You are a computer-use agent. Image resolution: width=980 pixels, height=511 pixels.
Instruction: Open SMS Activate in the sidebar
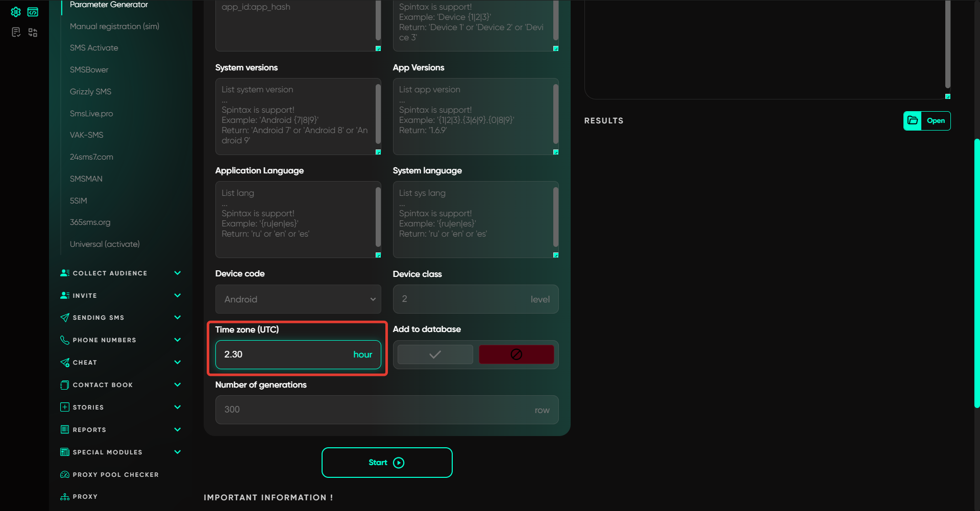click(x=94, y=48)
